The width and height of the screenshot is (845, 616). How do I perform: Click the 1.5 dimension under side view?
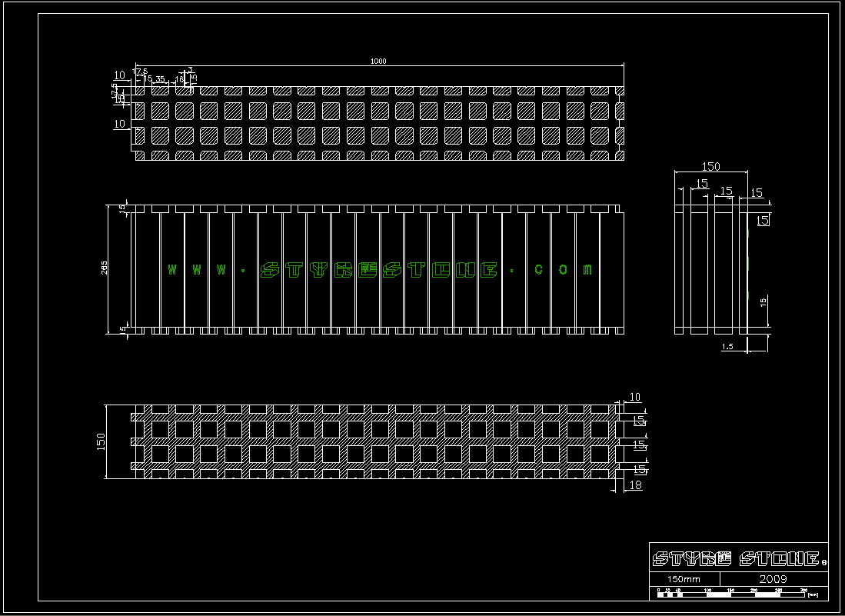727,347
